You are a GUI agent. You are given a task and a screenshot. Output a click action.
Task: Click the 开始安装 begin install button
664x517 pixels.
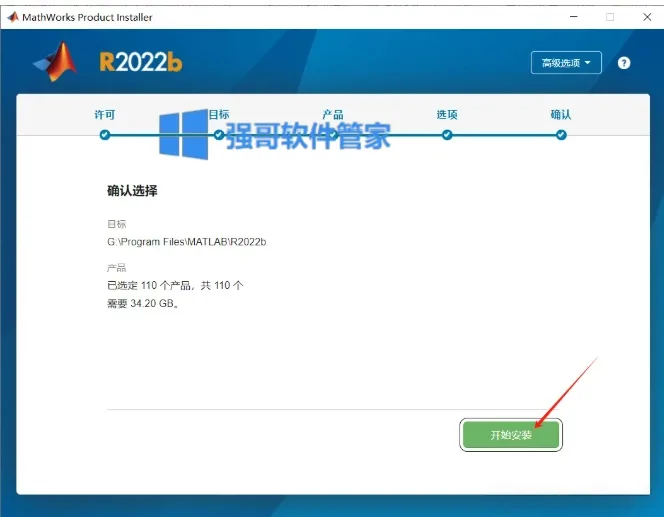[x=511, y=434]
